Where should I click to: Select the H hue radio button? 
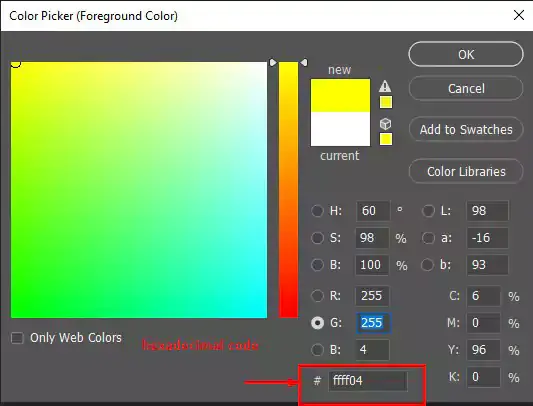pyautogui.click(x=317, y=211)
